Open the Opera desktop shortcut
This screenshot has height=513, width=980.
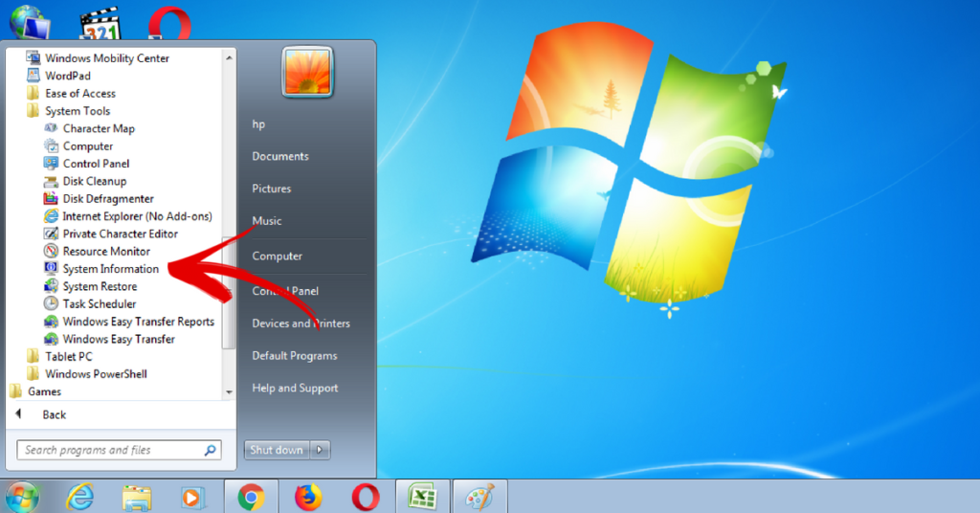click(169, 23)
